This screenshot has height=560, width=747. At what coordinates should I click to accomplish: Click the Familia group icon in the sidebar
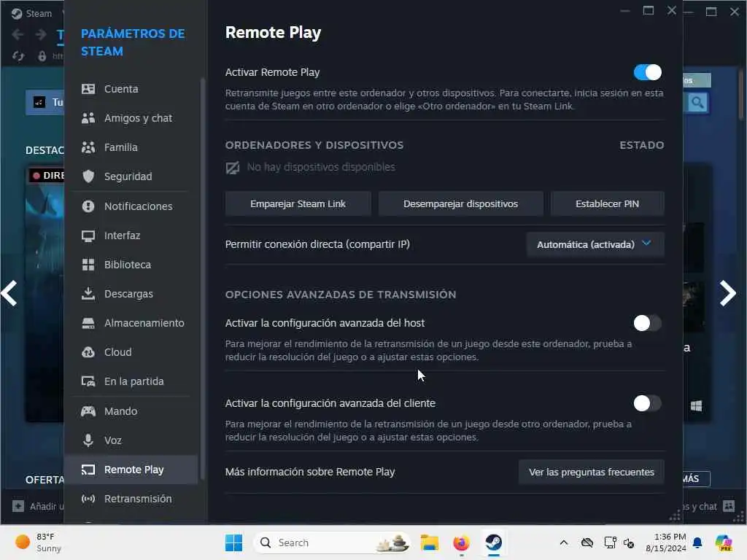coord(88,147)
